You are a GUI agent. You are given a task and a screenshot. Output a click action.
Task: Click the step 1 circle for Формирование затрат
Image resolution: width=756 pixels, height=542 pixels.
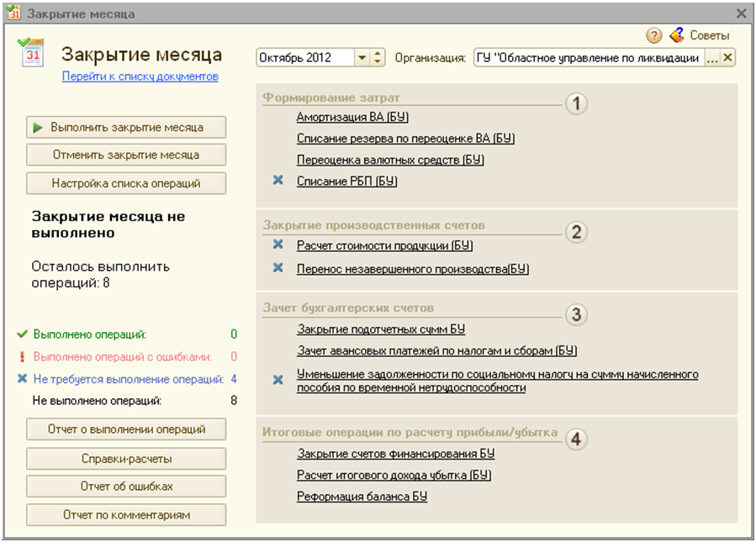coord(576,103)
